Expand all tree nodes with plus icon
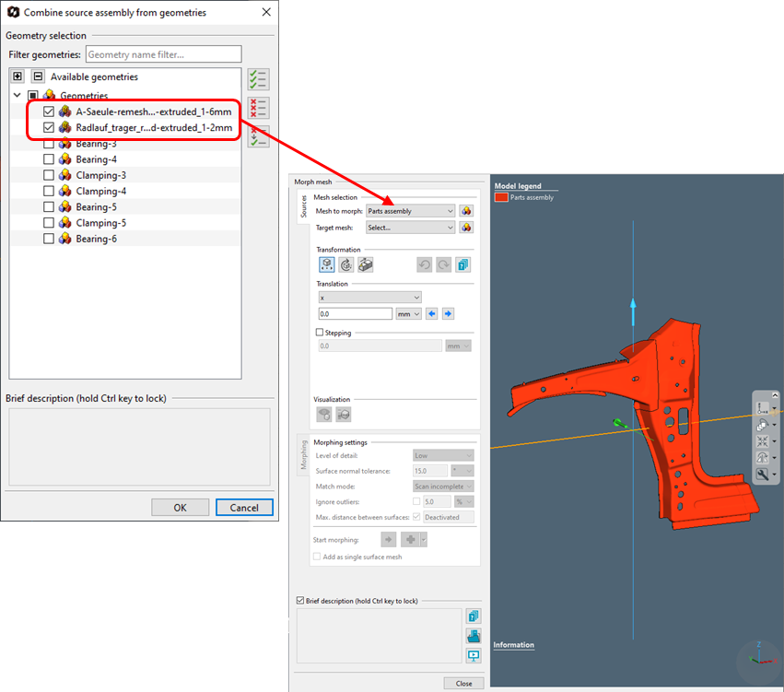 [18, 76]
